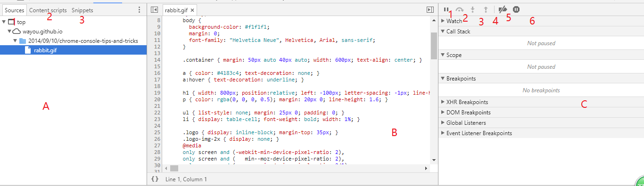This screenshot has width=644, height=186.
Task: Expand the Watch section
Action: point(443,21)
